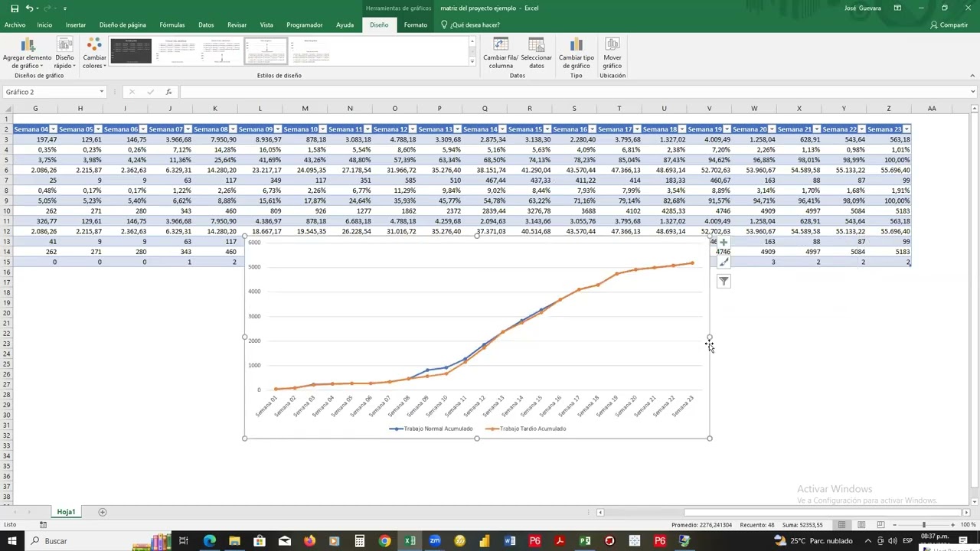
Task: Open Calculator from taskbar
Action: click(x=360, y=541)
